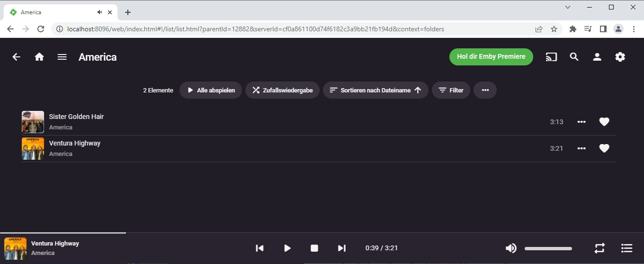Image resolution: width=644 pixels, height=264 pixels.
Task: Bookmark this page with the star
Action: tap(554, 29)
